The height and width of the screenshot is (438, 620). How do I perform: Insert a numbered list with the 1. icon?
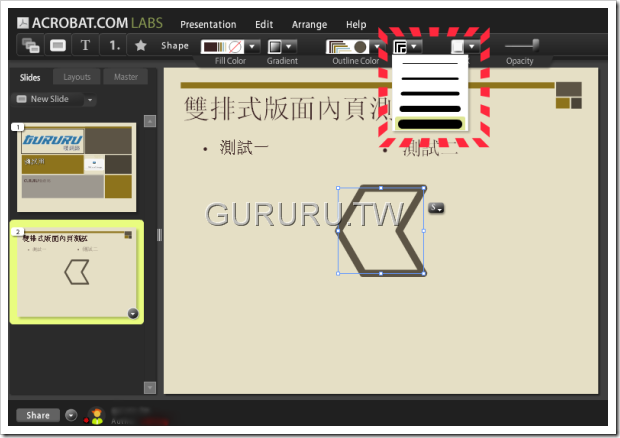pyautogui.click(x=114, y=45)
